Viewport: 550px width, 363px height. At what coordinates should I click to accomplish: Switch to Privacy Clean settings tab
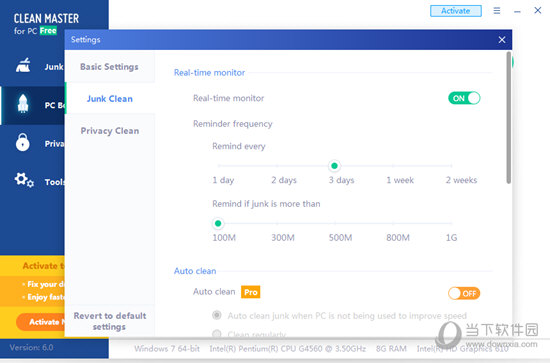(x=109, y=131)
